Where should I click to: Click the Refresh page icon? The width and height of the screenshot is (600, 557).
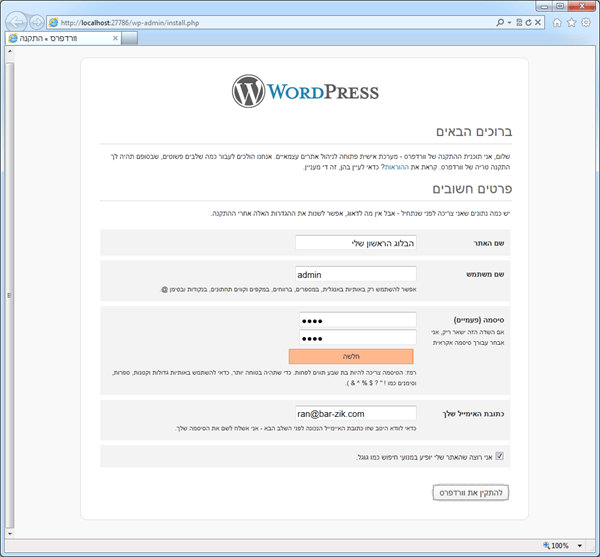[x=528, y=23]
